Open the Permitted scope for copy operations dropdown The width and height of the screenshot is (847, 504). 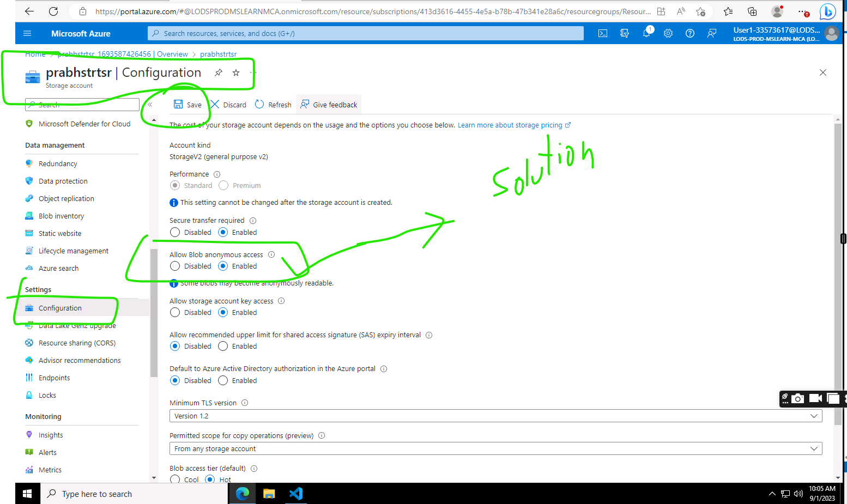click(495, 448)
